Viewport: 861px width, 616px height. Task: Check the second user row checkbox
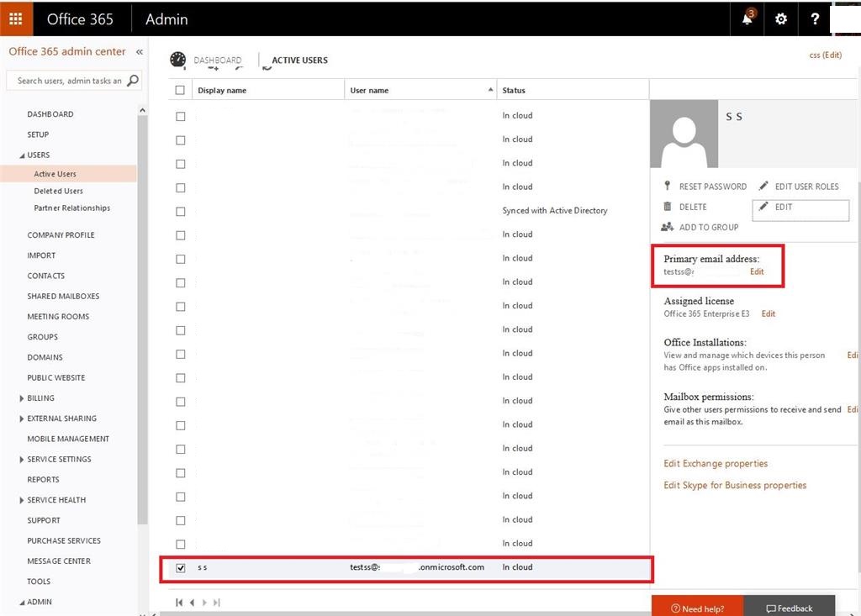point(181,140)
